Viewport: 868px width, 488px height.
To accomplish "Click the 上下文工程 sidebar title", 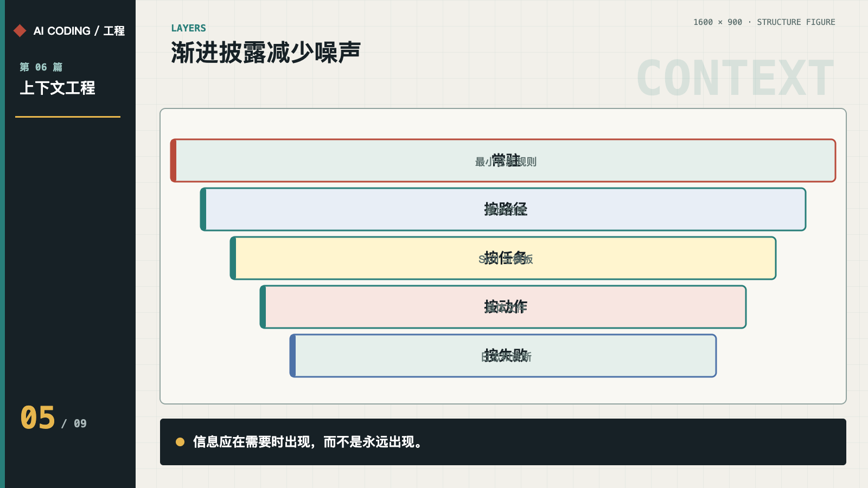I will (58, 88).
